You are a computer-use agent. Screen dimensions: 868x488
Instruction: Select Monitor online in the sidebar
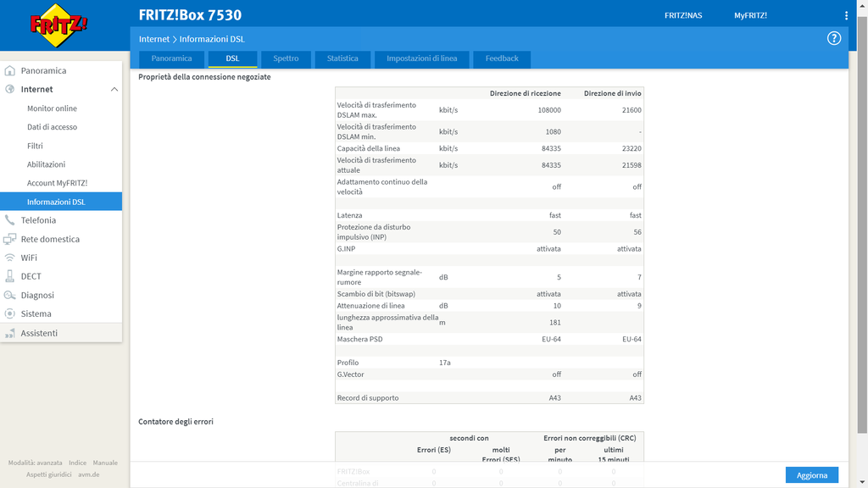pyautogui.click(x=52, y=108)
